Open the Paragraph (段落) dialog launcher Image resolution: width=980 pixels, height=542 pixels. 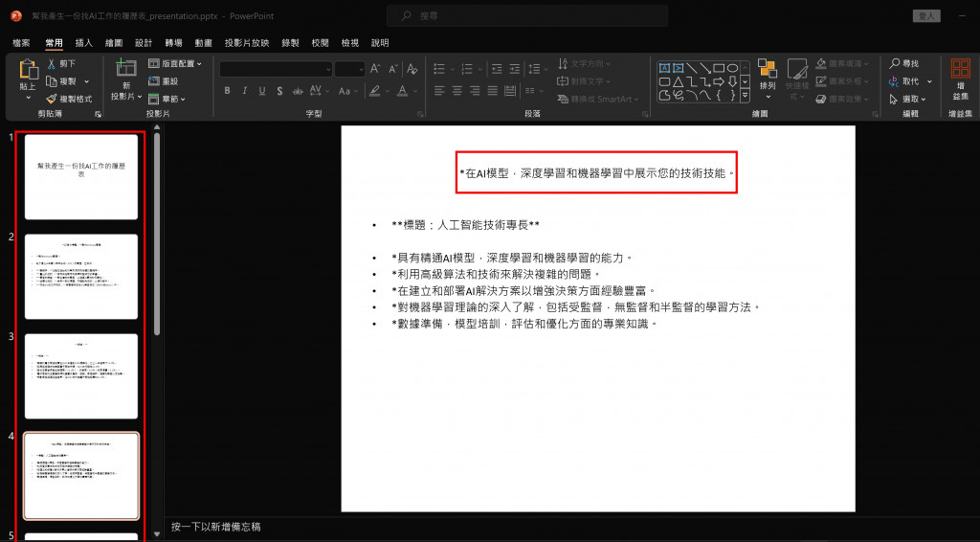pos(645,114)
